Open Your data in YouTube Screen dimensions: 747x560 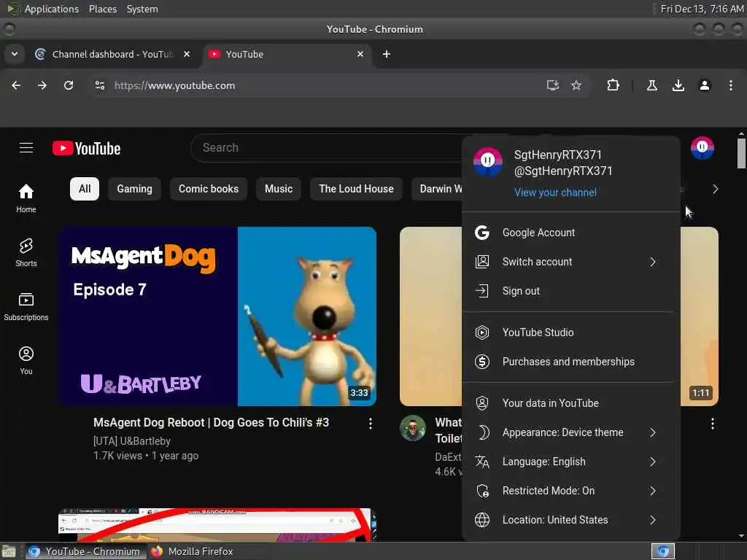tap(570, 403)
